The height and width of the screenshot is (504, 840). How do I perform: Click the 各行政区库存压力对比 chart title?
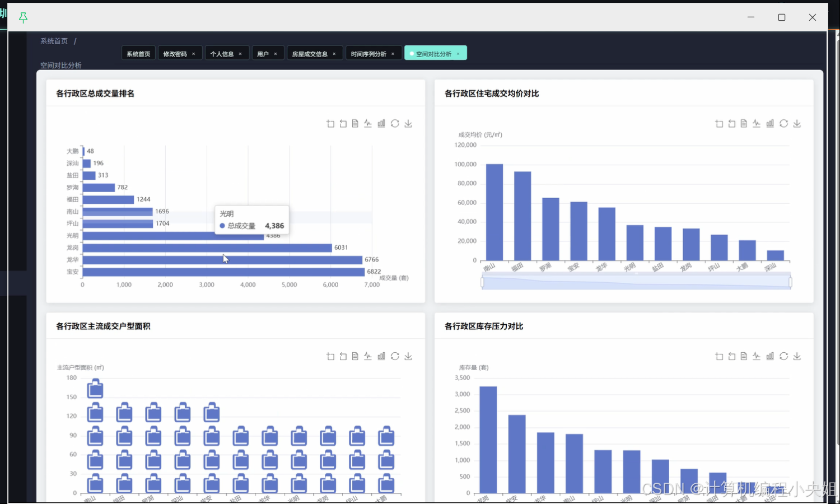click(484, 326)
